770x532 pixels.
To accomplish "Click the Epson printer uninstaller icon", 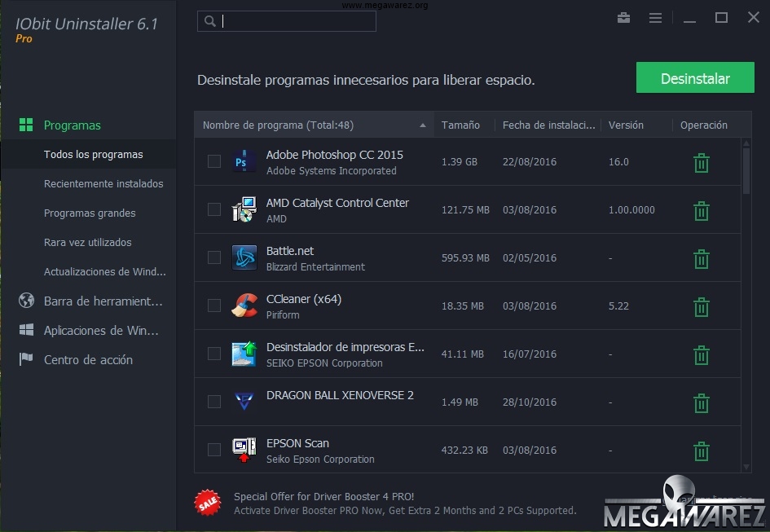I will 244,354.
